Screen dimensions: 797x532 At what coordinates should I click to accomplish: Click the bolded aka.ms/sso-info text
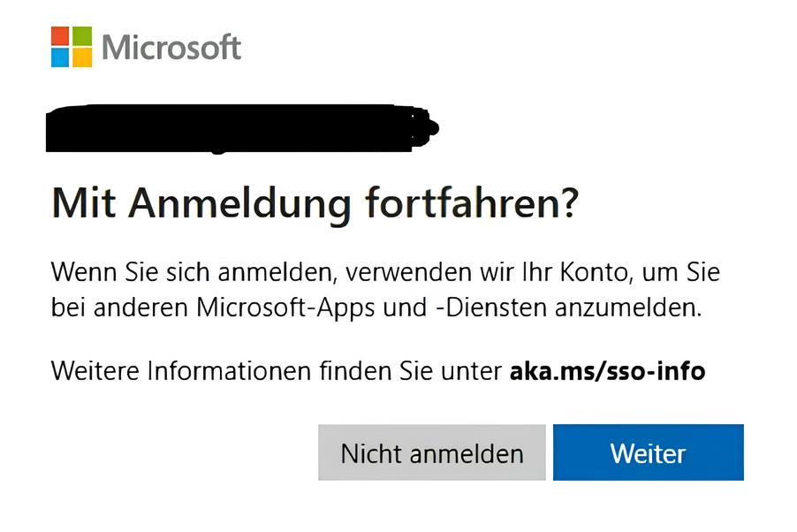(x=607, y=371)
